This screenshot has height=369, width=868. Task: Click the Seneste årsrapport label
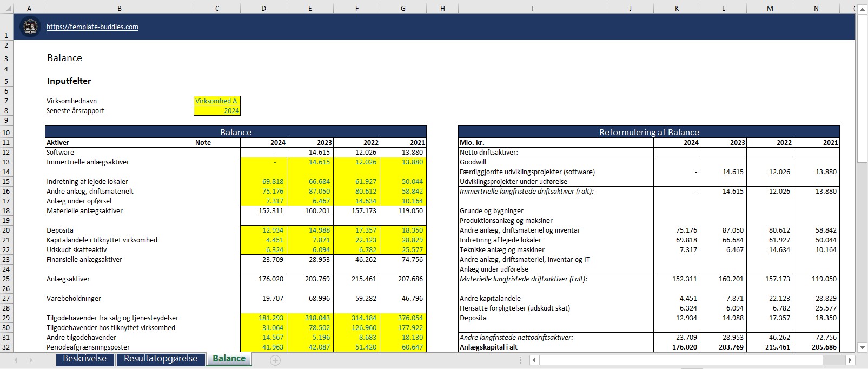75,111
